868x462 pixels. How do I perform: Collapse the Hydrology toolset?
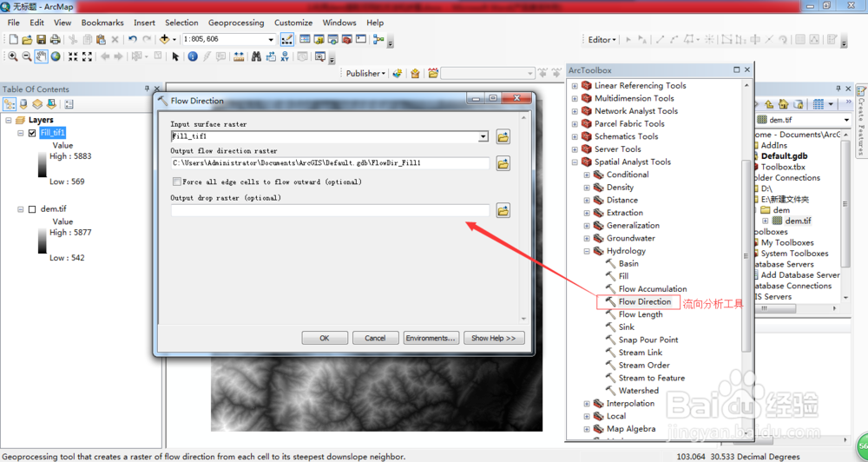pyautogui.click(x=587, y=251)
